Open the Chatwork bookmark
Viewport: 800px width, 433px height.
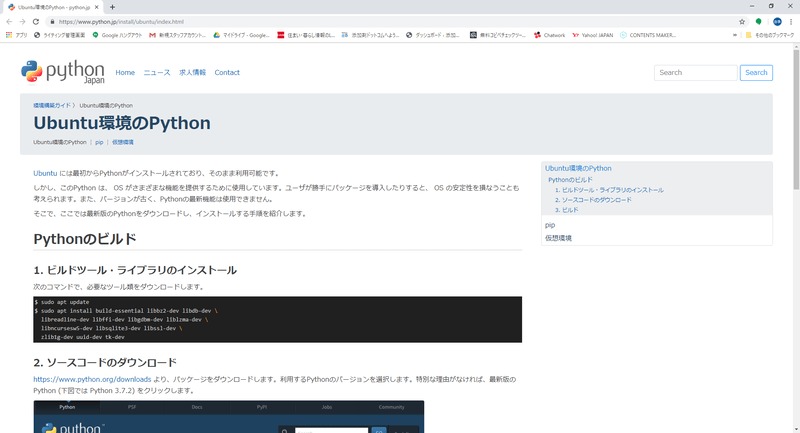(549, 35)
